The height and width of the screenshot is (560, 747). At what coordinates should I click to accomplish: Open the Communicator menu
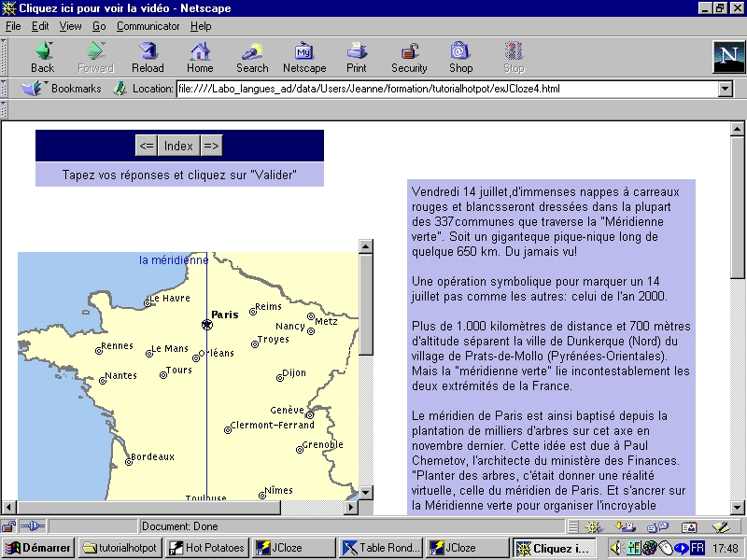tap(148, 26)
